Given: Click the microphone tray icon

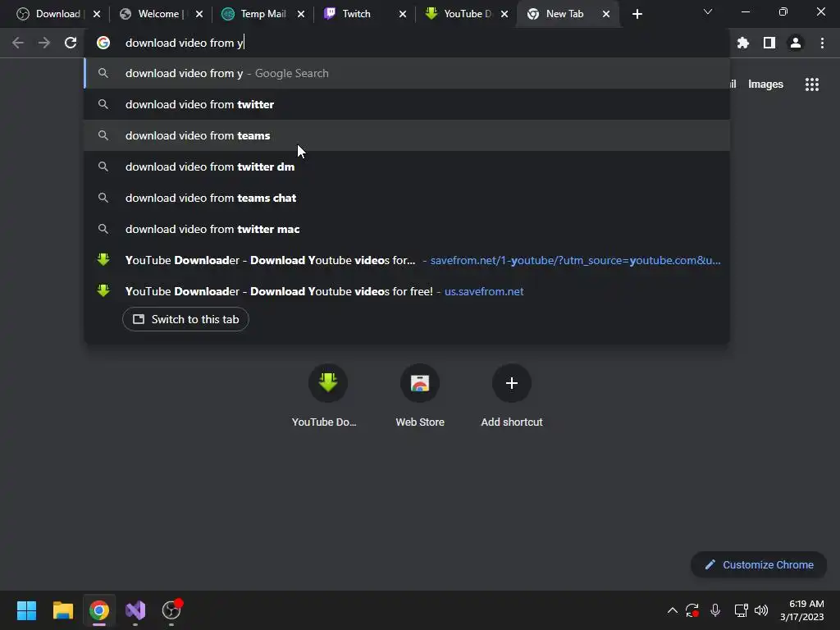Looking at the screenshot, I should pyautogui.click(x=715, y=610).
